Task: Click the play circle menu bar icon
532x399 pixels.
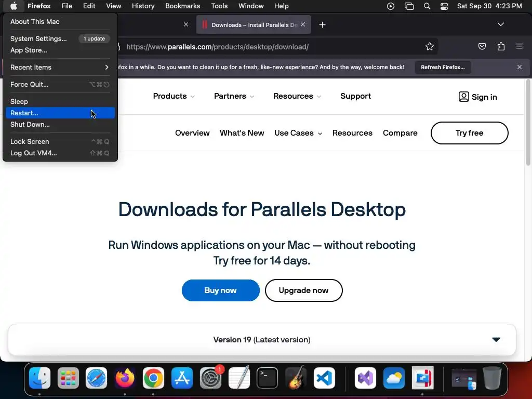Action: coord(391,6)
